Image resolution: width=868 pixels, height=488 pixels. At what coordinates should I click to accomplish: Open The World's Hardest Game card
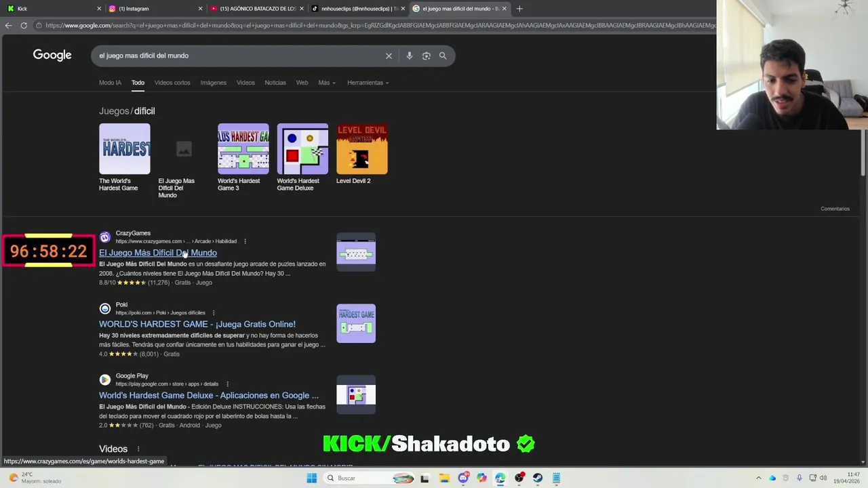tap(125, 157)
